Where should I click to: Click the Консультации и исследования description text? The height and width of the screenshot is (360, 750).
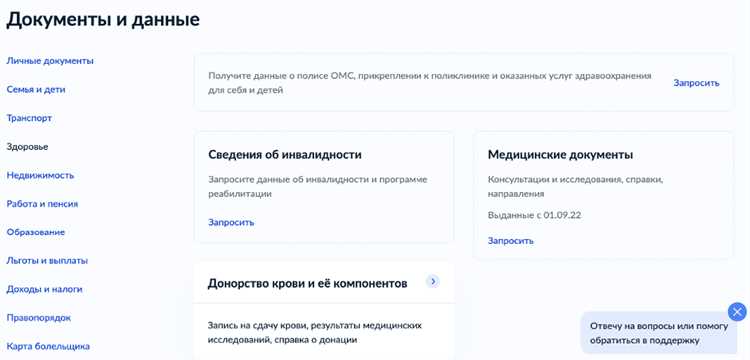[575, 187]
